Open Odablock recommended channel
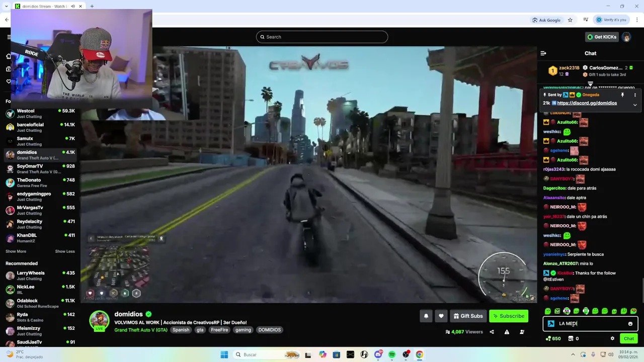 [x=40, y=303]
